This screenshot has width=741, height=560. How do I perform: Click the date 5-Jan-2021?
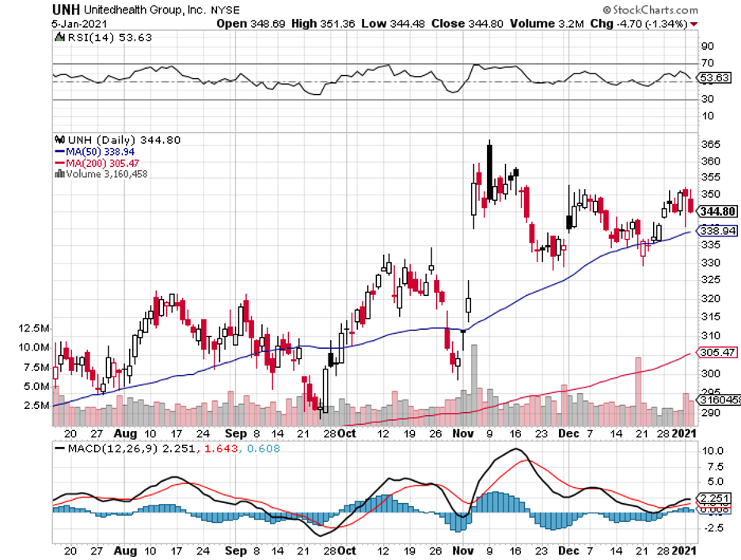(x=79, y=24)
